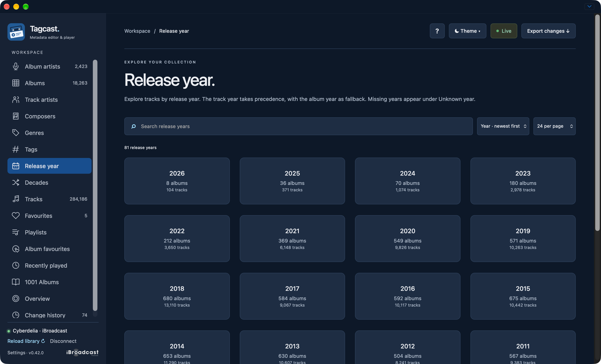The height and width of the screenshot is (364, 601).
Task: Click the sheet music icon beside Composers
Action: [16, 116]
